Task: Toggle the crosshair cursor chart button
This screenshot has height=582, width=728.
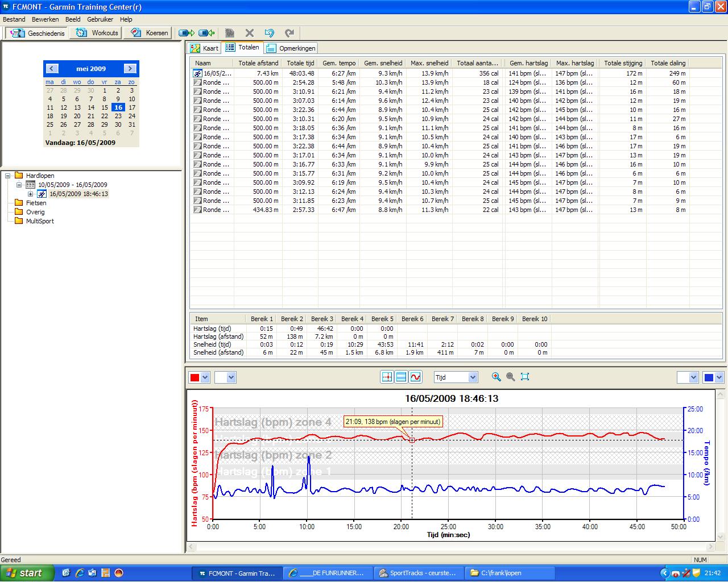Action: coord(387,377)
